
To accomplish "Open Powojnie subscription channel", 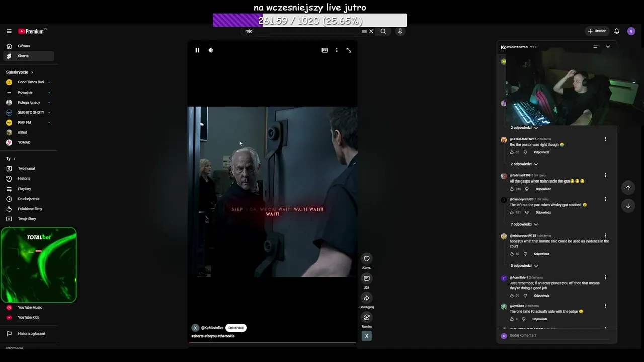I will point(28,93).
